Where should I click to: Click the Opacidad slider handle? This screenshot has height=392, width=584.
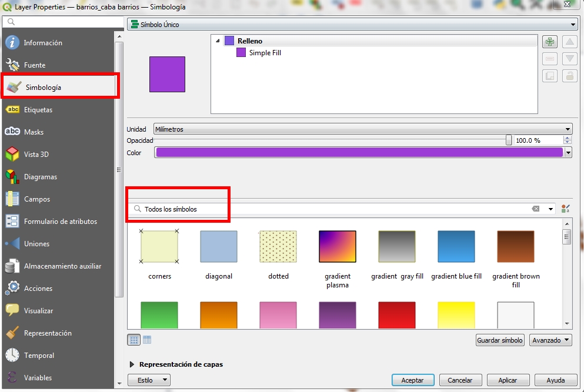pyautogui.click(x=508, y=140)
